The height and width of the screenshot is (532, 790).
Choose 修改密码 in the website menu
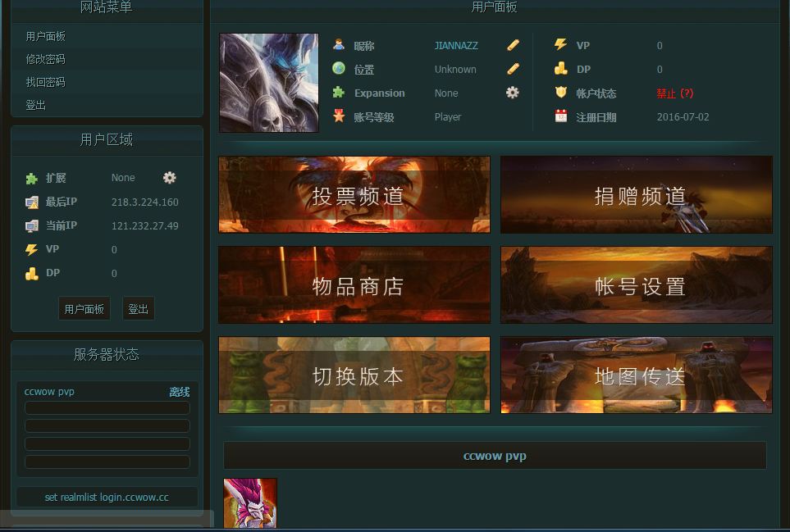pos(46,59)
